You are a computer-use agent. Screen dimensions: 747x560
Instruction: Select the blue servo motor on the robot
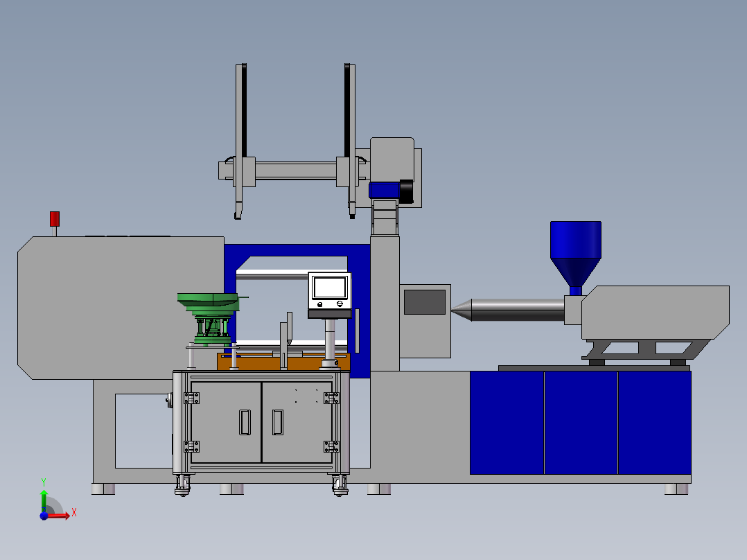click(x=385, y=191)
